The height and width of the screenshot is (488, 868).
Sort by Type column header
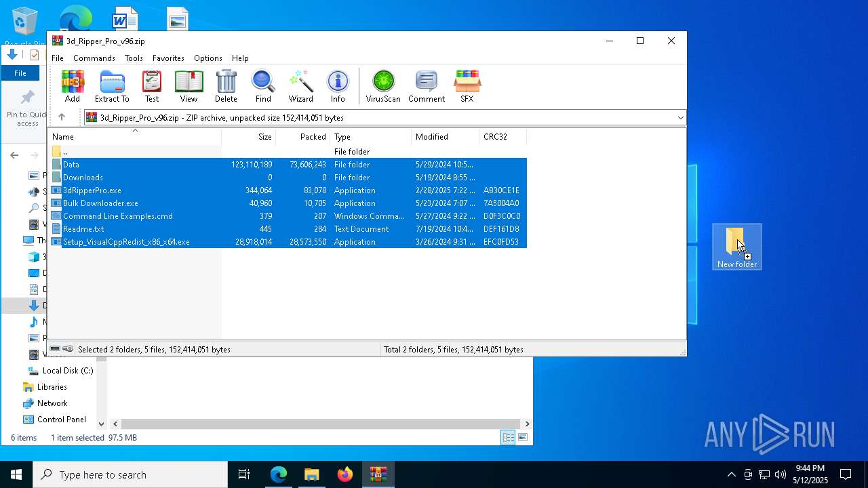pyautogui.click(x=371, y=137)
